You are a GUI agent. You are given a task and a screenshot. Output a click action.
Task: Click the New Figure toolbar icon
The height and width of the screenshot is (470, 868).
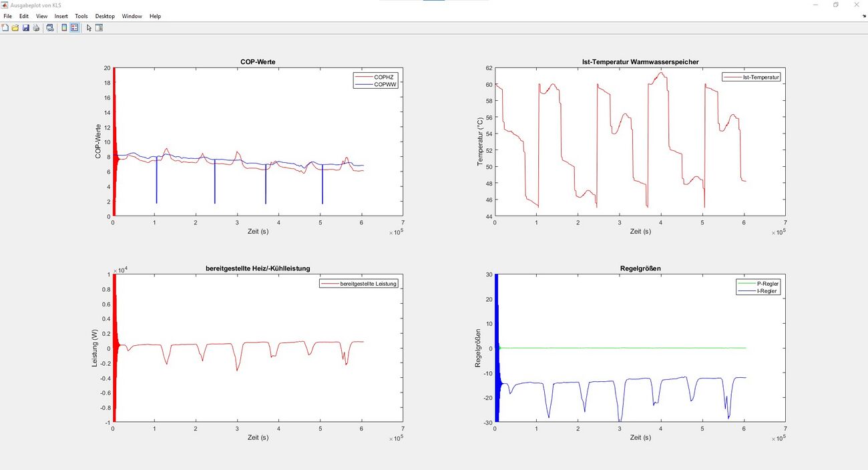click(x=5, y=28)
